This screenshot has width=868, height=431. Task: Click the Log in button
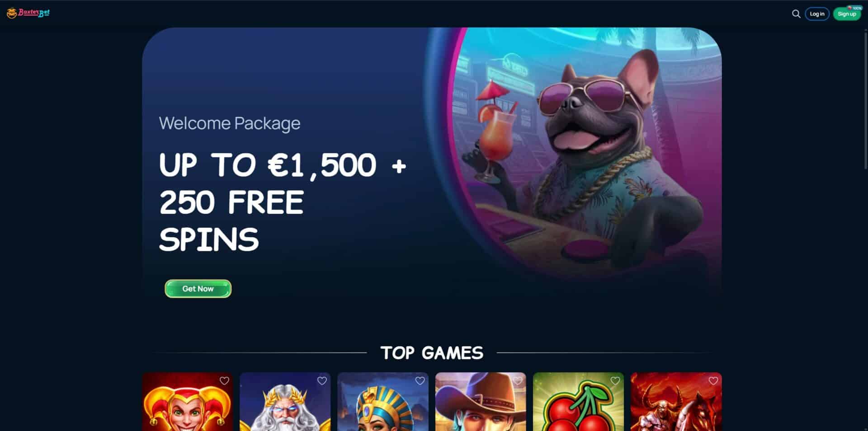(817, 14)
